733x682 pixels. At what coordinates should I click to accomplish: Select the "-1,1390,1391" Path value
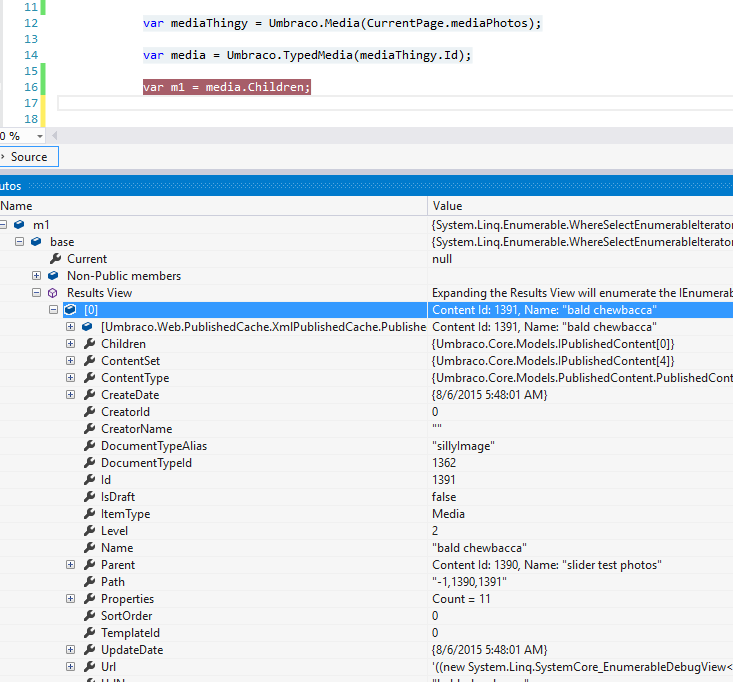[469, 582]
